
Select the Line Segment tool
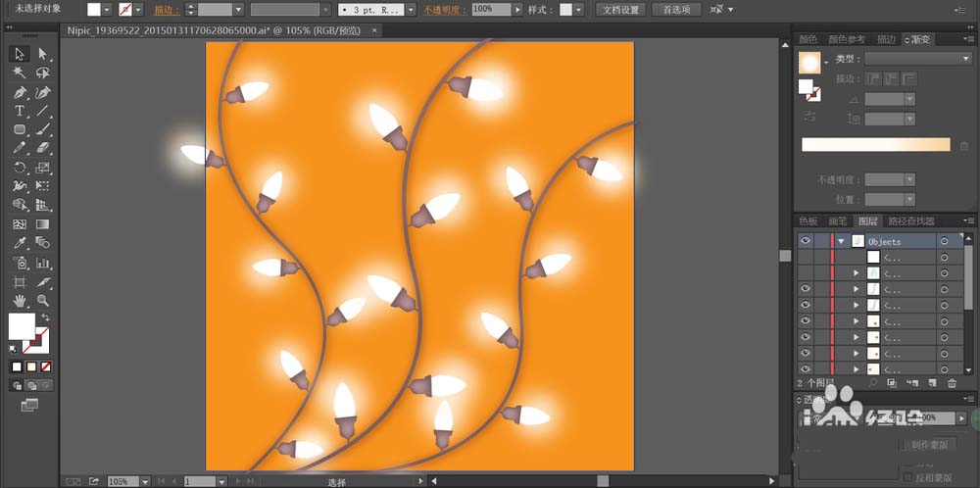click(x=42, y=112)
